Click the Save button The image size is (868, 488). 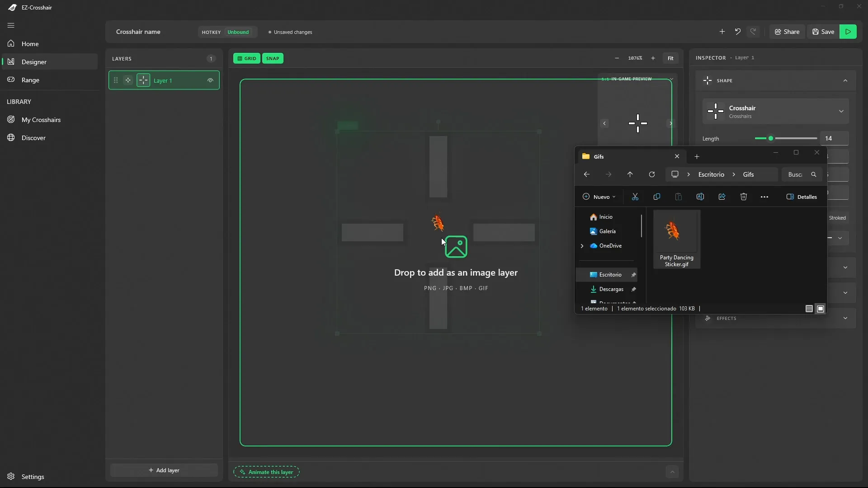click(x=823, y=32)
